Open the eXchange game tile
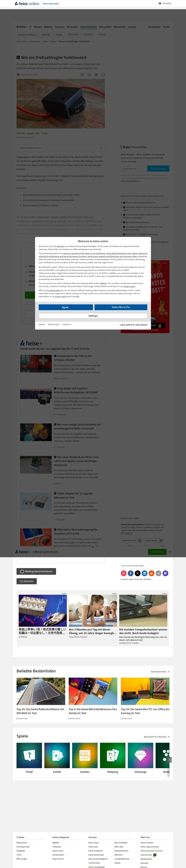The height and width of the screenshot is (868, 186). click(x=140, y=755)
